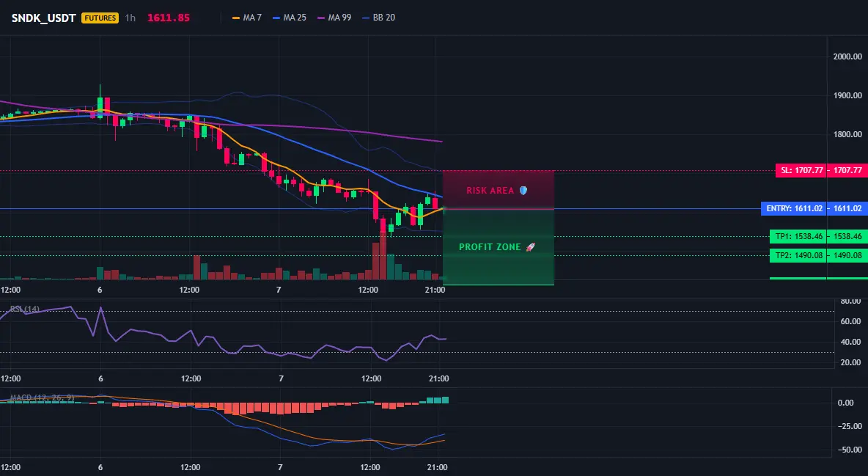Click the 60.00 RSI axis value
Screen dimensions: 868x476
[x=851, y=321]
